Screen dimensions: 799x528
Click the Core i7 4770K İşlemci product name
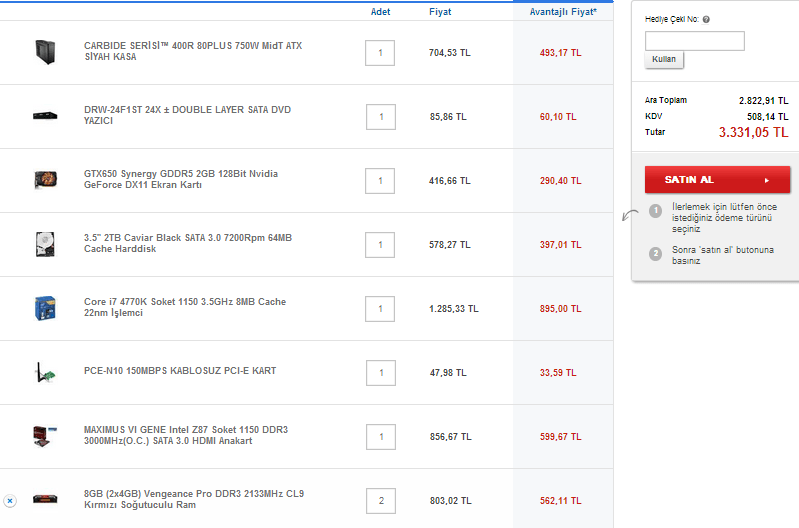point(185,307)
